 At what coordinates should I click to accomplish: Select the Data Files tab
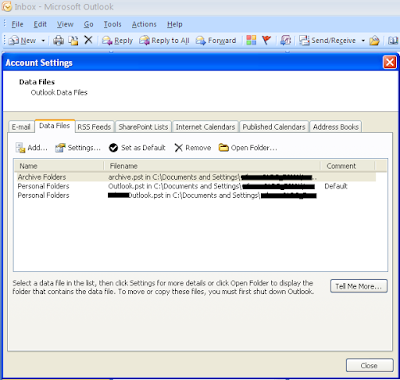pos(55,126)
